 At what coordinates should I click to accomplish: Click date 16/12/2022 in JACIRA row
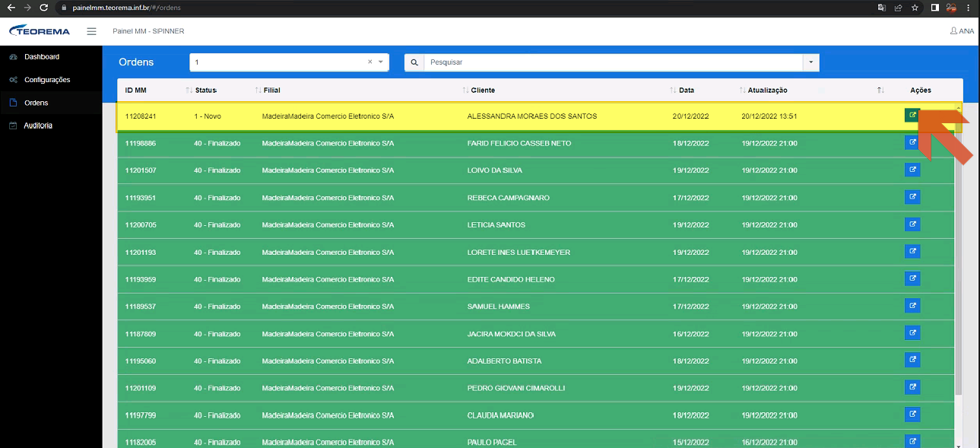690,334
